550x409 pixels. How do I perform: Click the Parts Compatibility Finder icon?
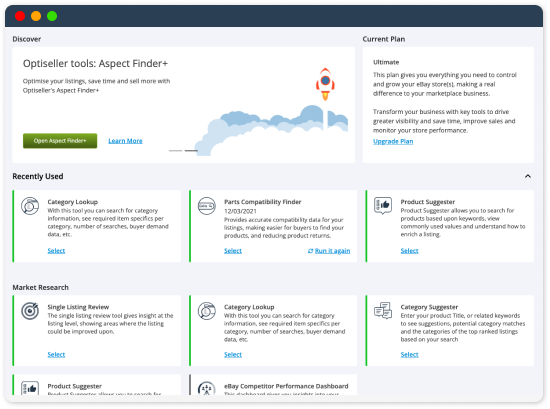click(206, 206)
